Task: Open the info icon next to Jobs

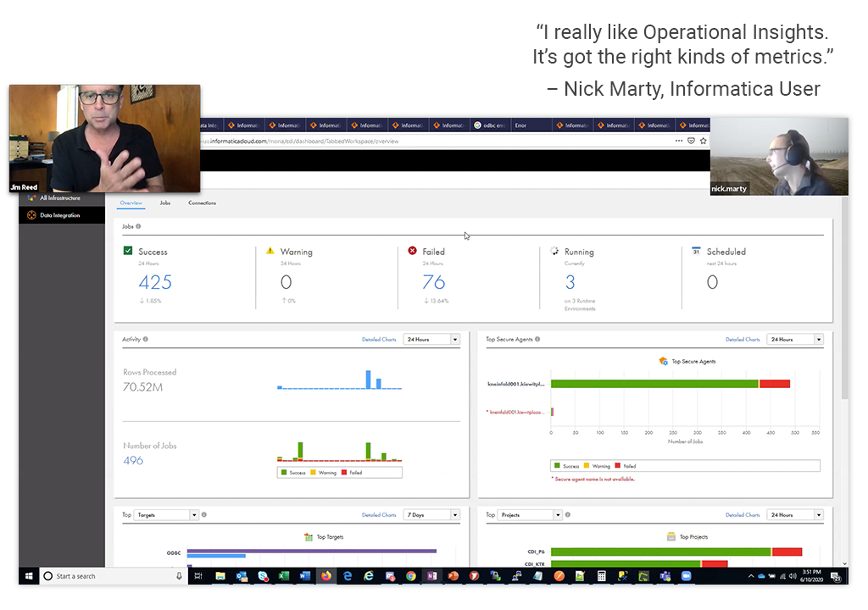Action: click(x=138, y=226)
